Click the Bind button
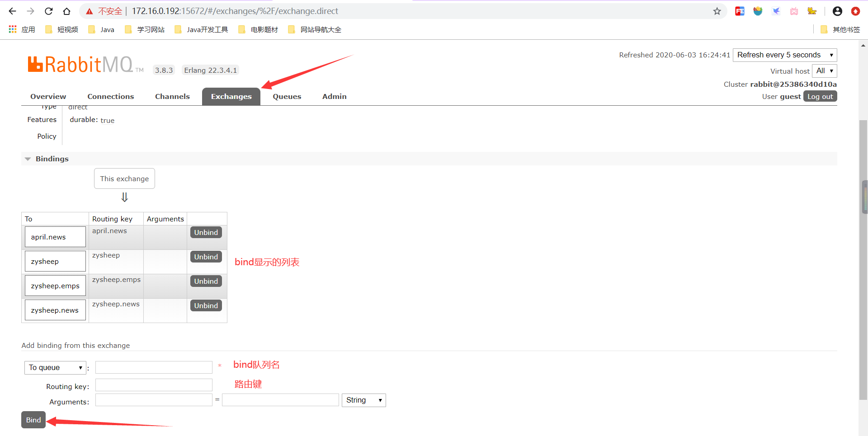868x436 pixels. coord(33,420)
